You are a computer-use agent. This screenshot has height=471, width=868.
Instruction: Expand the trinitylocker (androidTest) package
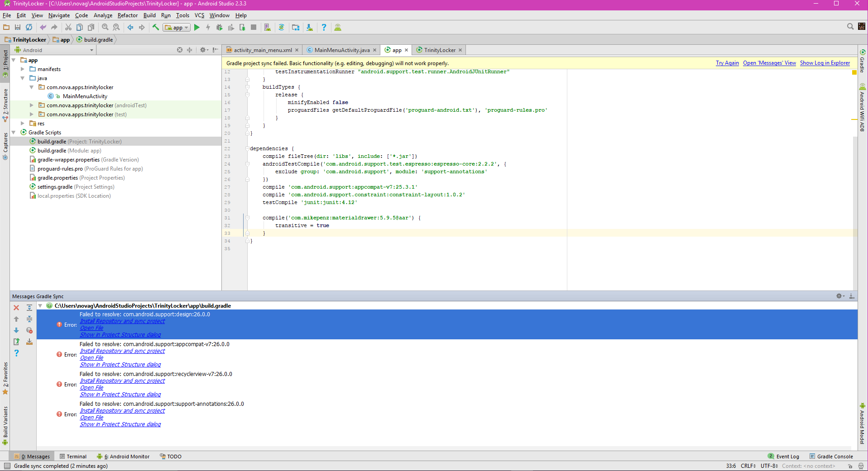pos(32,105)
